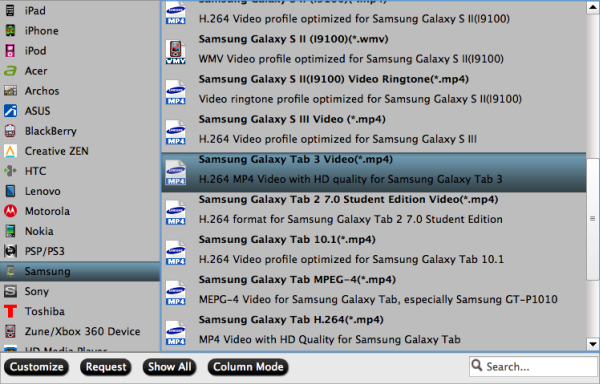Image resolution: width=600 pixels, height=384 pixels.
Task: Open the Motorola category
Action: tap(80, 211)
